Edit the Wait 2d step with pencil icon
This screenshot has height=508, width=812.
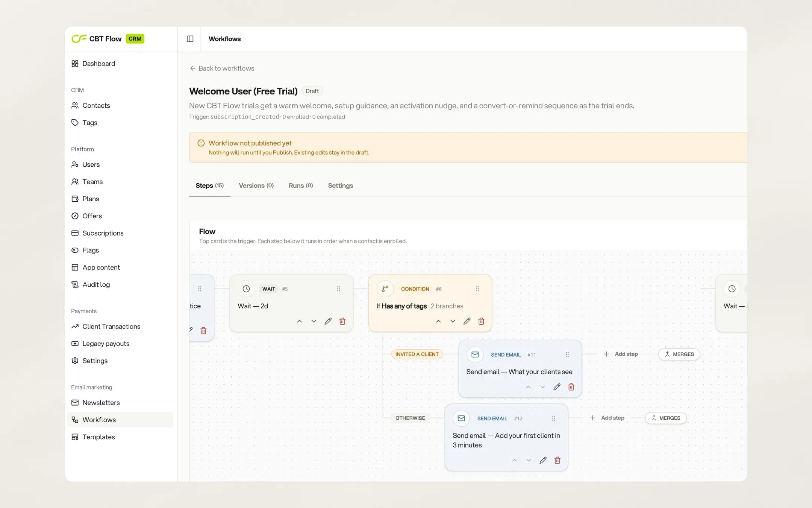tap(328, 321)
